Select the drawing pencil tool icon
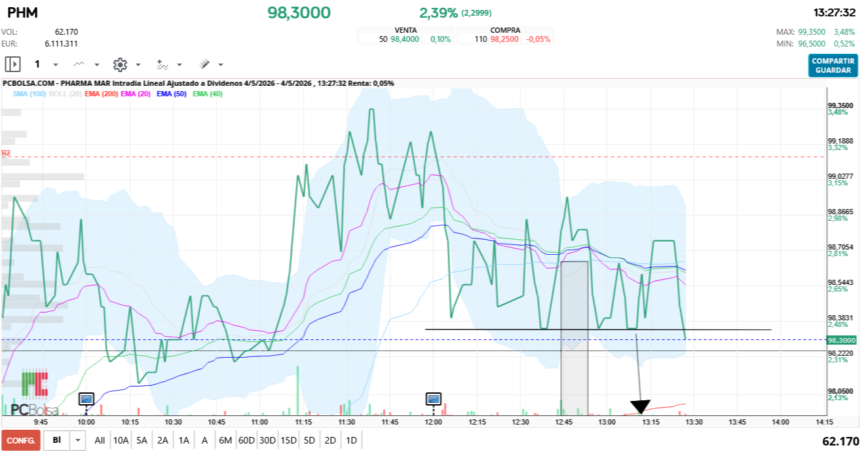 [x=204, y=64]
